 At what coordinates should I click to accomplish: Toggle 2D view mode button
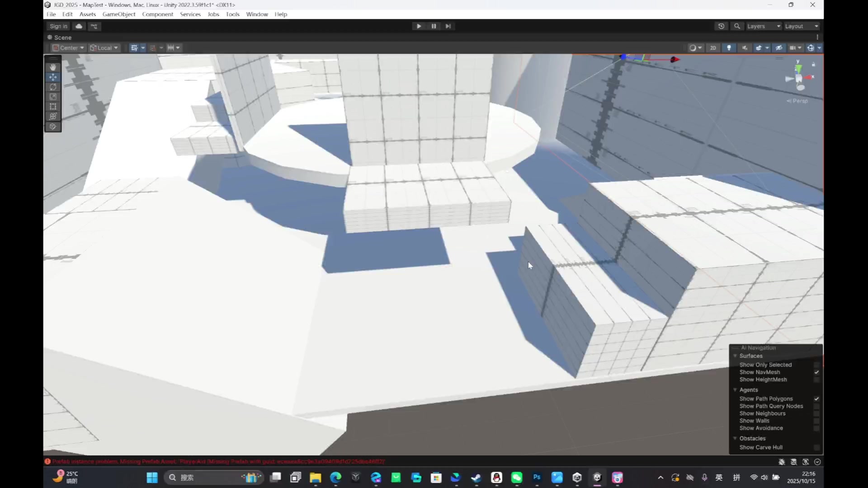(x=713, y=48)
